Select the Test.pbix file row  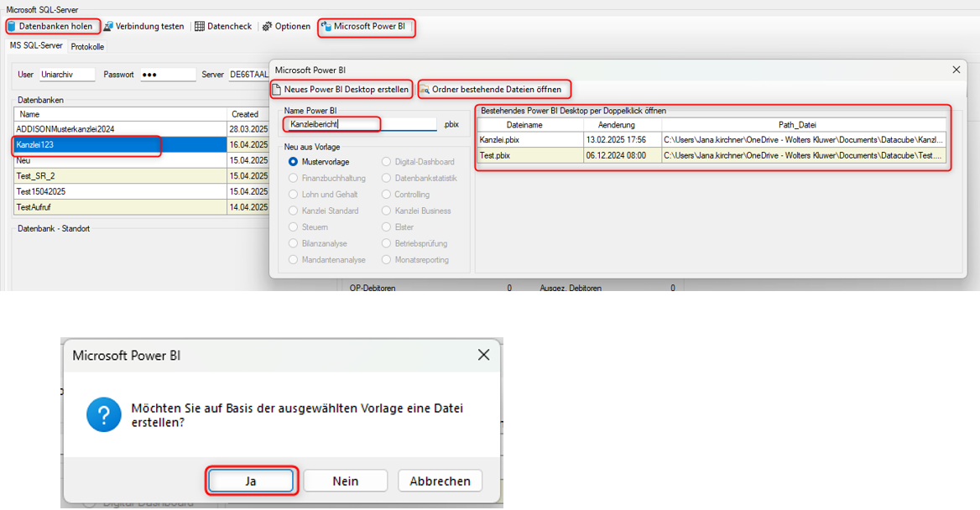[x=712, y=156]
